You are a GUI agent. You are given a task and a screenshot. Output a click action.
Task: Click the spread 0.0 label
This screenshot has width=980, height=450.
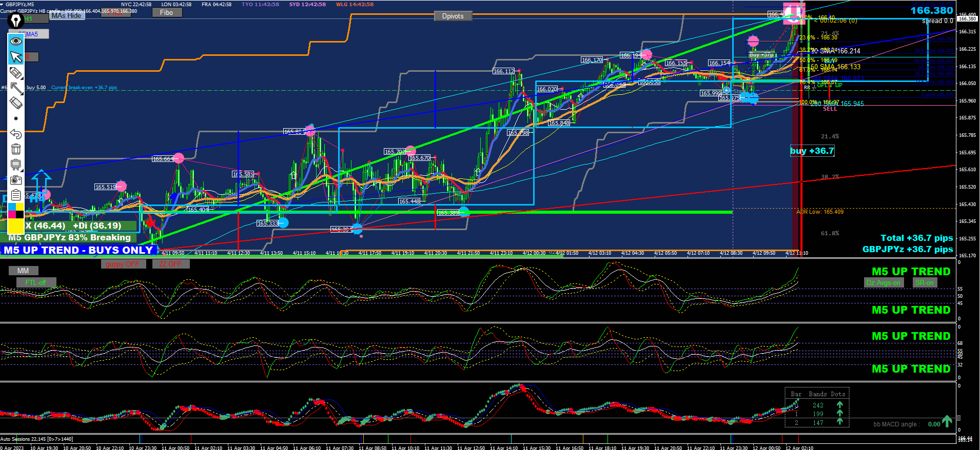pyautogui.click(x=937, y=21)
